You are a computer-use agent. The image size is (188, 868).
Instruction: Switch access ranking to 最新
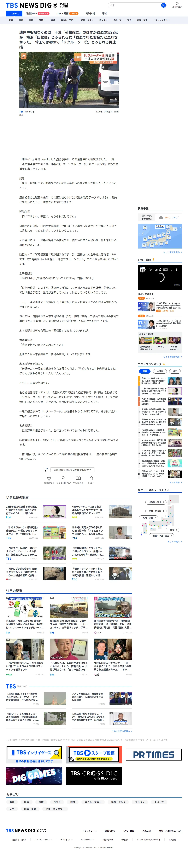click(145, 371)
